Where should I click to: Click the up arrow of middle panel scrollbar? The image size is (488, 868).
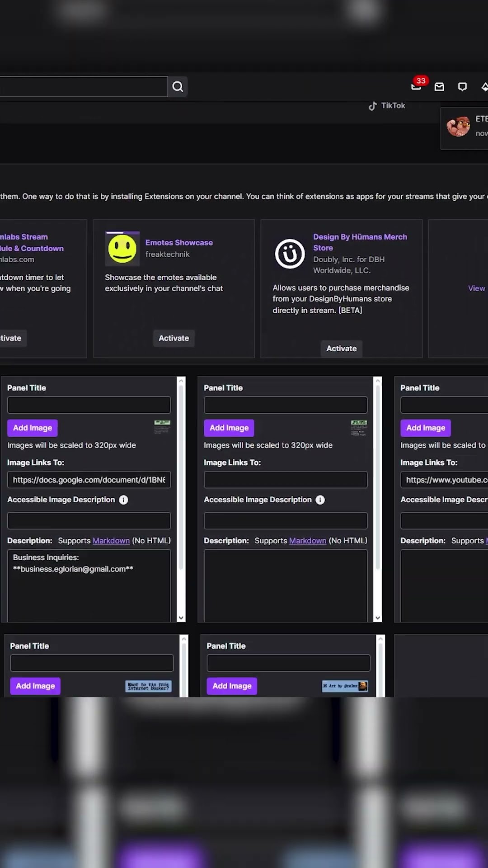click(x=378, y=381)
